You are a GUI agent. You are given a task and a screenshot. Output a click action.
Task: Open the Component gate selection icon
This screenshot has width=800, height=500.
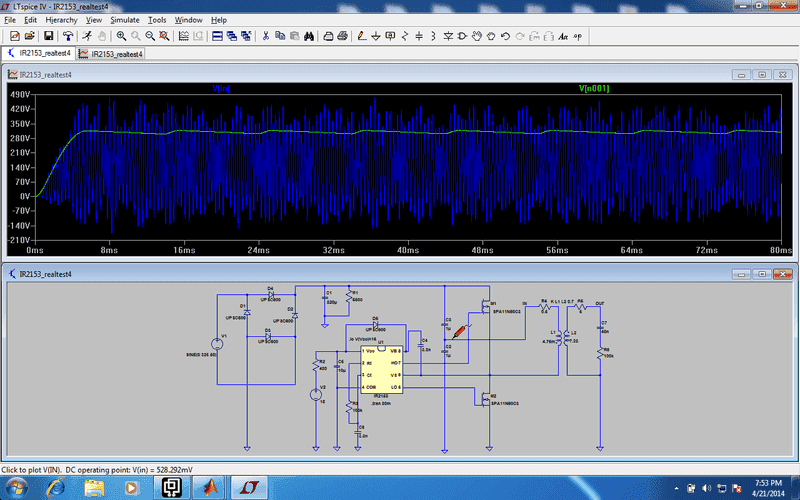point(462,36)
